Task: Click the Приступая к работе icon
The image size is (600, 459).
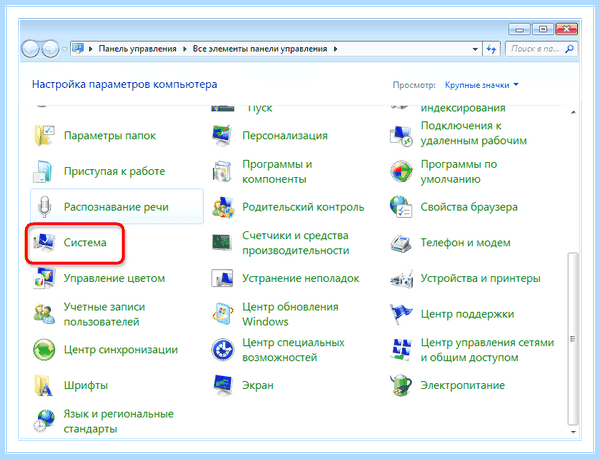Action: 43,171
